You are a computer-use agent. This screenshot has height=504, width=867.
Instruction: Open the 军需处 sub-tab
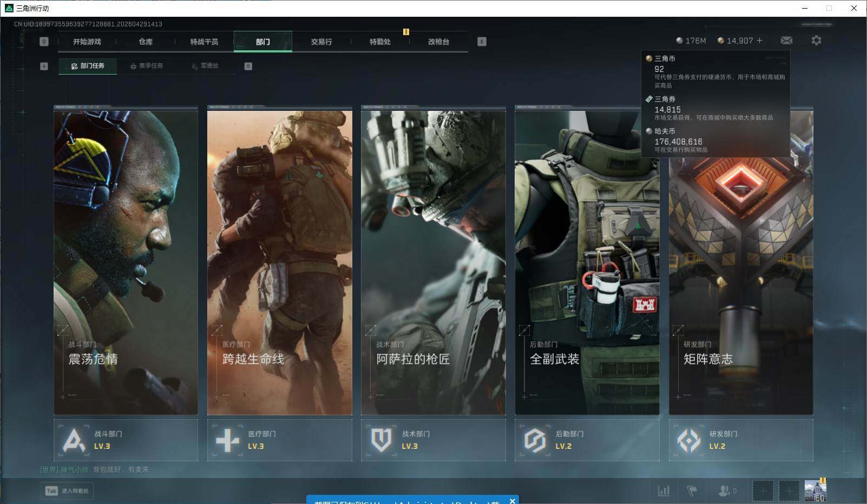click(x=205, y=66)
